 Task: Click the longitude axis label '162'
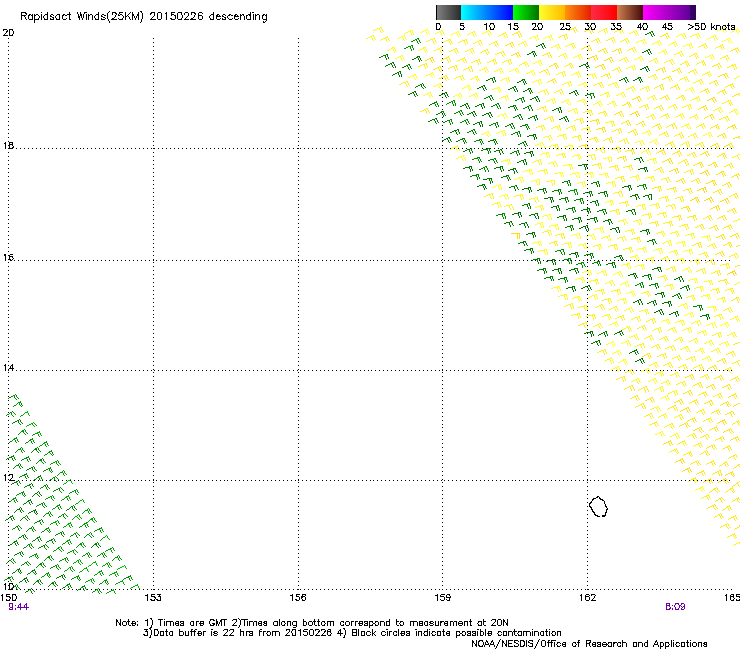pos(587,598)
